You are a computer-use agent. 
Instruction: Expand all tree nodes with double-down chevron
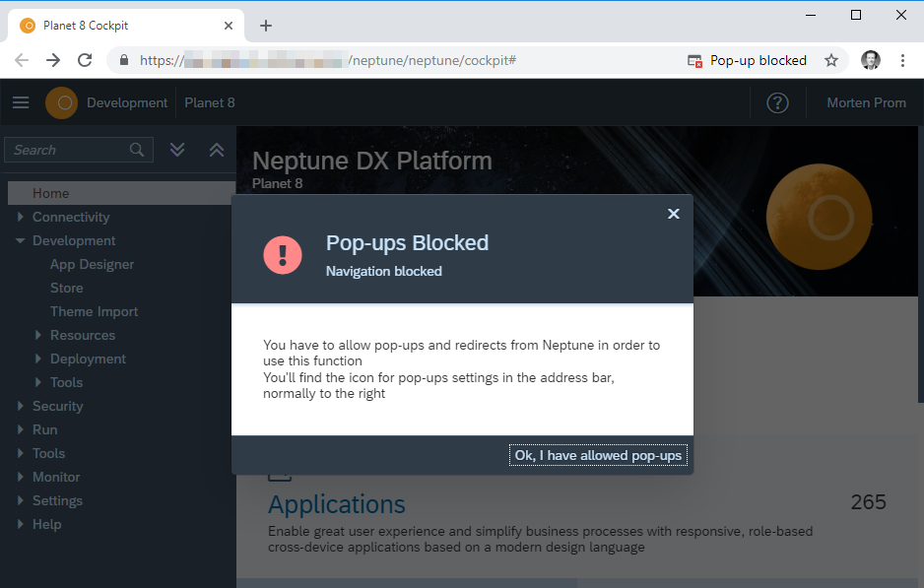point(177,150)
